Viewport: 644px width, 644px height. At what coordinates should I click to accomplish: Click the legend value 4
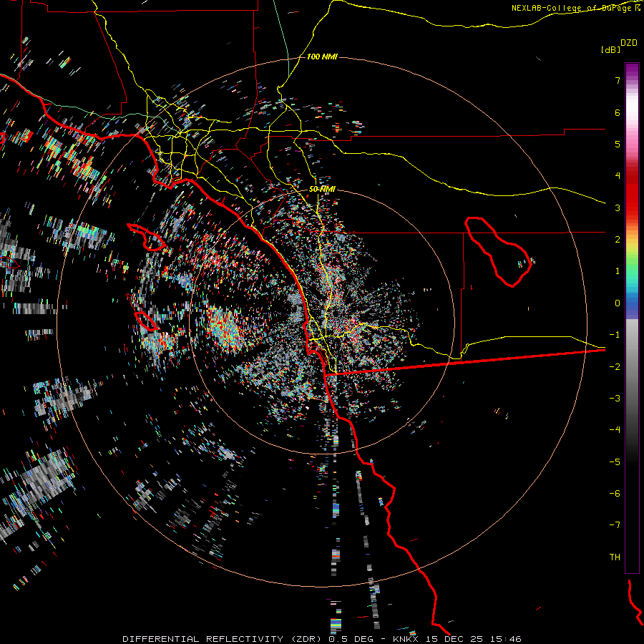point(617,176)
